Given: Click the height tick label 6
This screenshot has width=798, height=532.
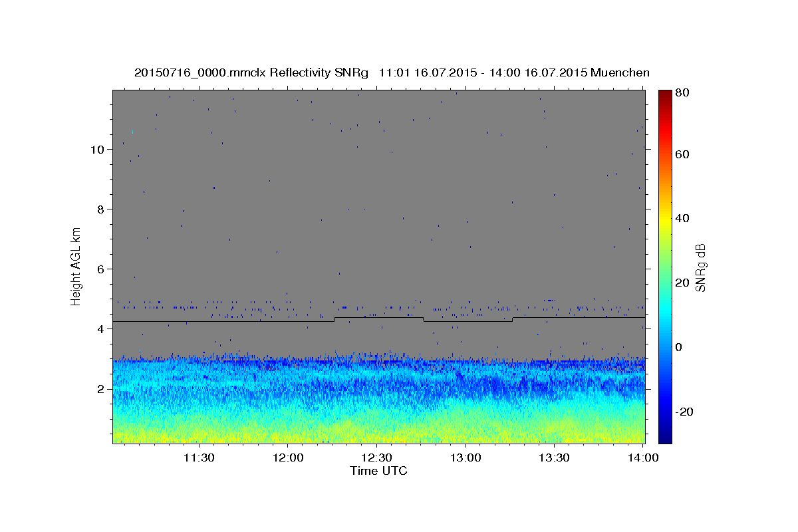Looking at the screenshot, I should (x=102, y=269).
